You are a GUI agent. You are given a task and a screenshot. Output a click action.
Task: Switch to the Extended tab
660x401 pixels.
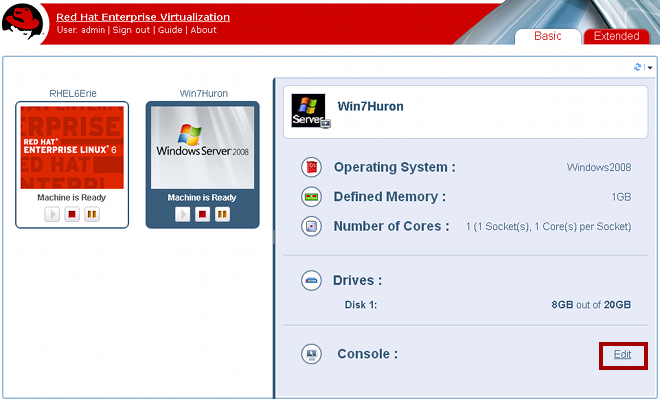tap(617, 36)
